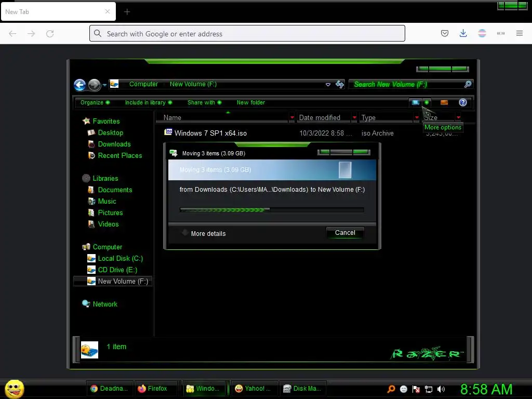The height and width of the screenshot is (399, 532).
Task: Open the Share with menu
Action: point(205,102)
